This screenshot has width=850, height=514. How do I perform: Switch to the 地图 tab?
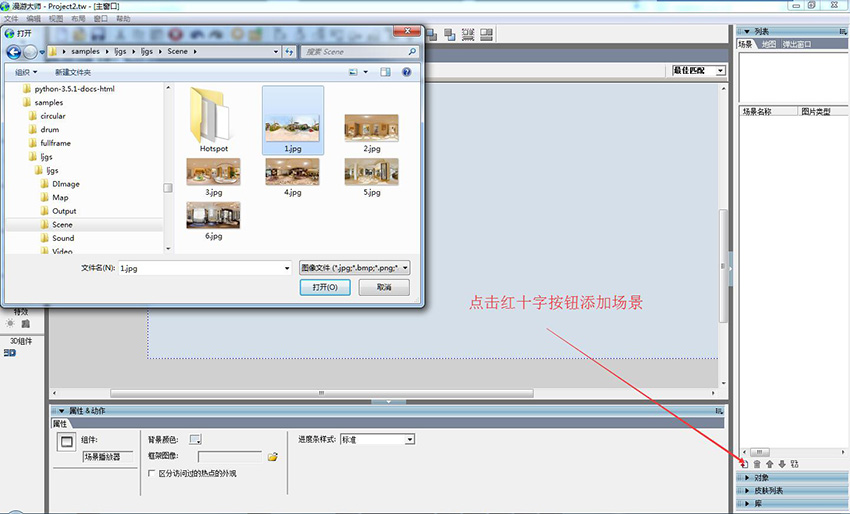[768, 44]
